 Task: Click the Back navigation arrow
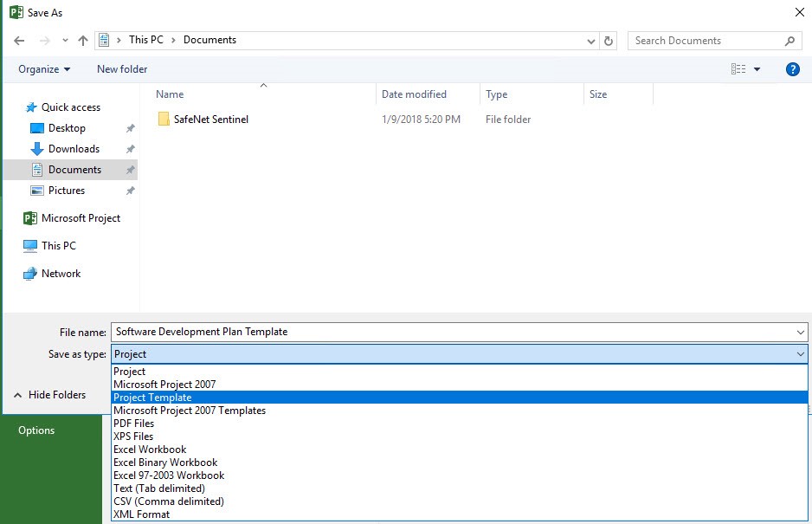19,41
